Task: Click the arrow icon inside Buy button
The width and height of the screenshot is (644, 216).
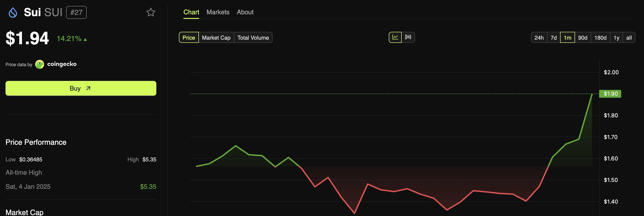Action: click(88, 88)
